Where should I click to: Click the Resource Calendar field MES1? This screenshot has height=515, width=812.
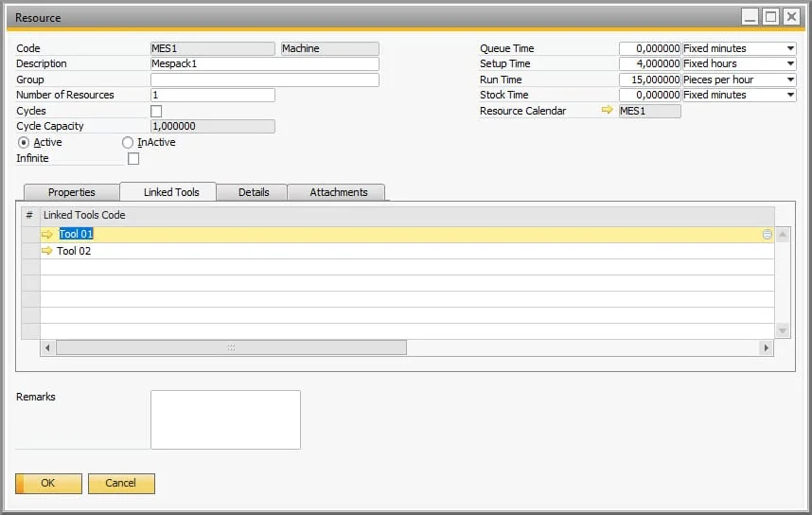(x=649, y=111)
